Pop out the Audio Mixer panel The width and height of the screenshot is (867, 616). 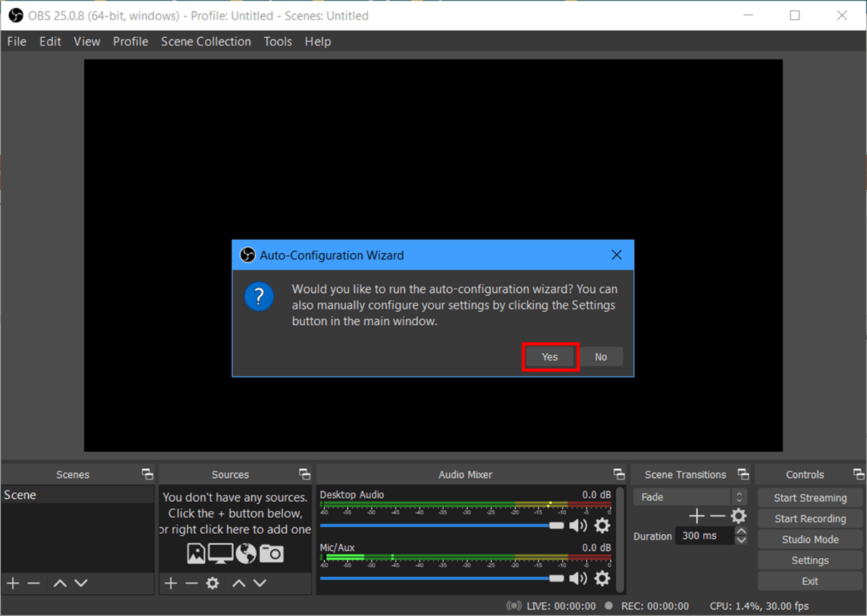pos(619,474)
